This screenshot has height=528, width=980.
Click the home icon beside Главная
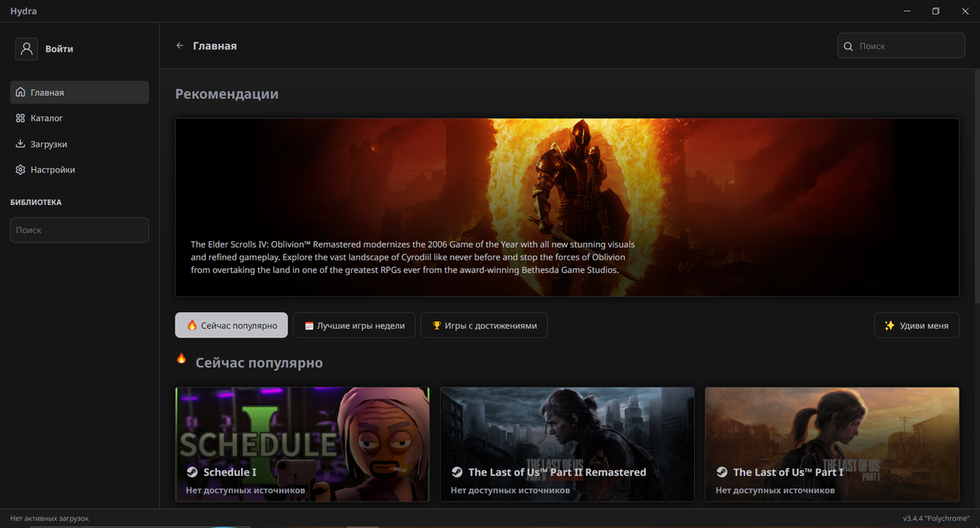point(20,92)
